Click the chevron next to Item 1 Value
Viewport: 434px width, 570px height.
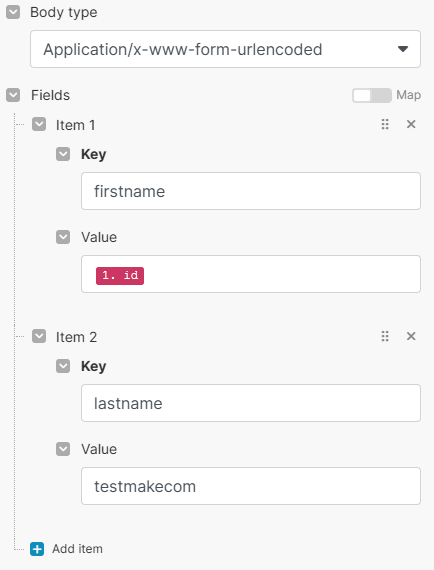coord(63,237)
